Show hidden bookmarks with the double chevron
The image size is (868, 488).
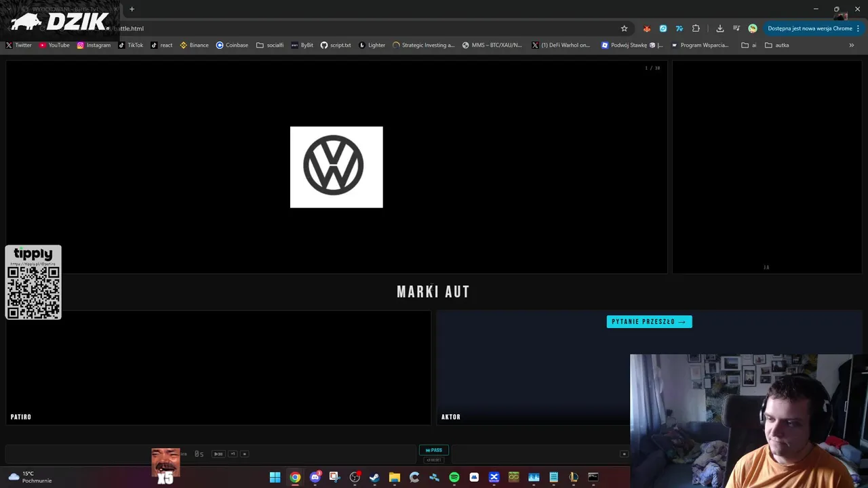(x=851, y=45)
